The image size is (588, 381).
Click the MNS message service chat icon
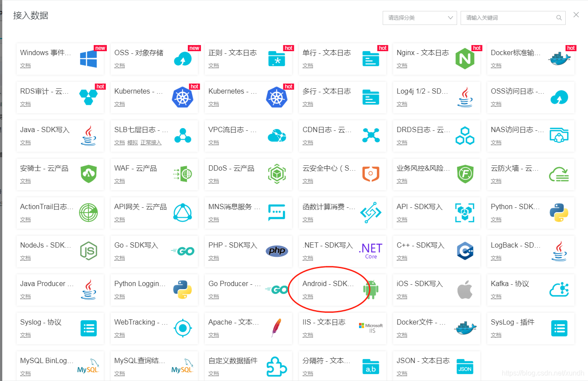[277, 213]
